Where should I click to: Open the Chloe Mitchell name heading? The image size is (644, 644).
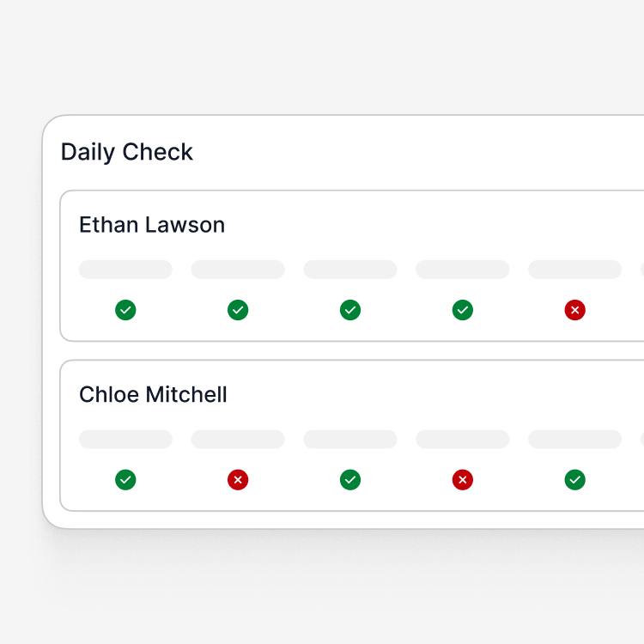point(153,394)
